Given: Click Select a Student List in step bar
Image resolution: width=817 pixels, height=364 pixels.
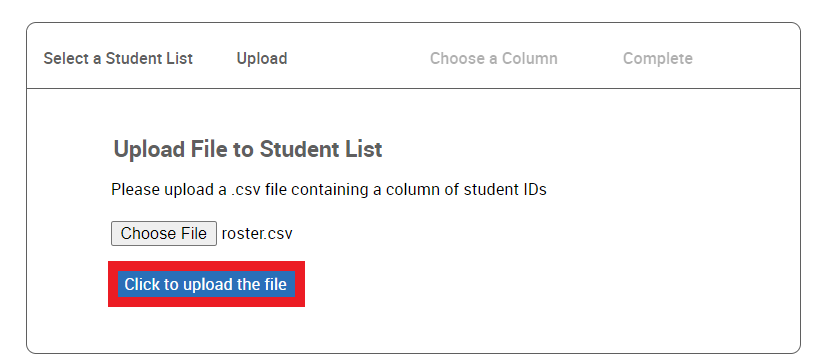Looking at the screenshot, I should coord(118,58).
